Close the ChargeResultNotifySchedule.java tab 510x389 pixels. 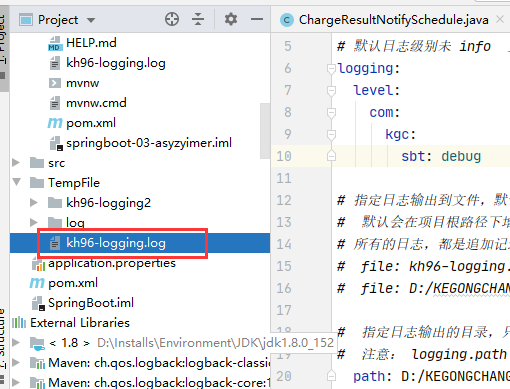[x=500, y=20]
